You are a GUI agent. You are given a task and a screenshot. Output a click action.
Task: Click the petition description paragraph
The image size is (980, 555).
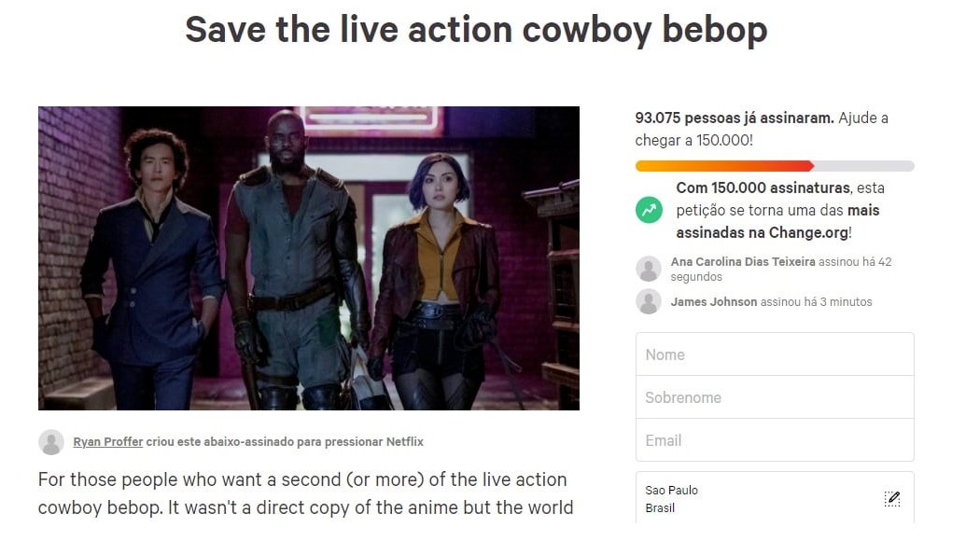[305, 493]
